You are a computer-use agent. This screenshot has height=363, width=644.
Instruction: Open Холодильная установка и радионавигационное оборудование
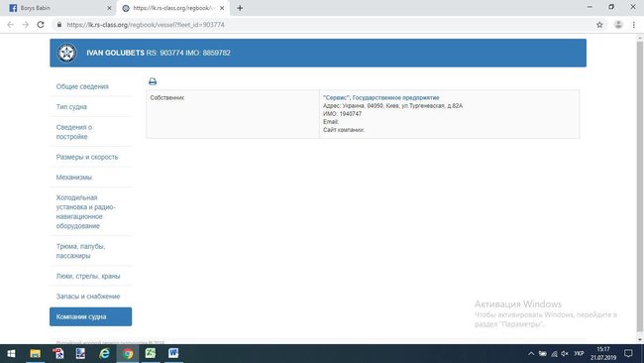coord(85,211)
